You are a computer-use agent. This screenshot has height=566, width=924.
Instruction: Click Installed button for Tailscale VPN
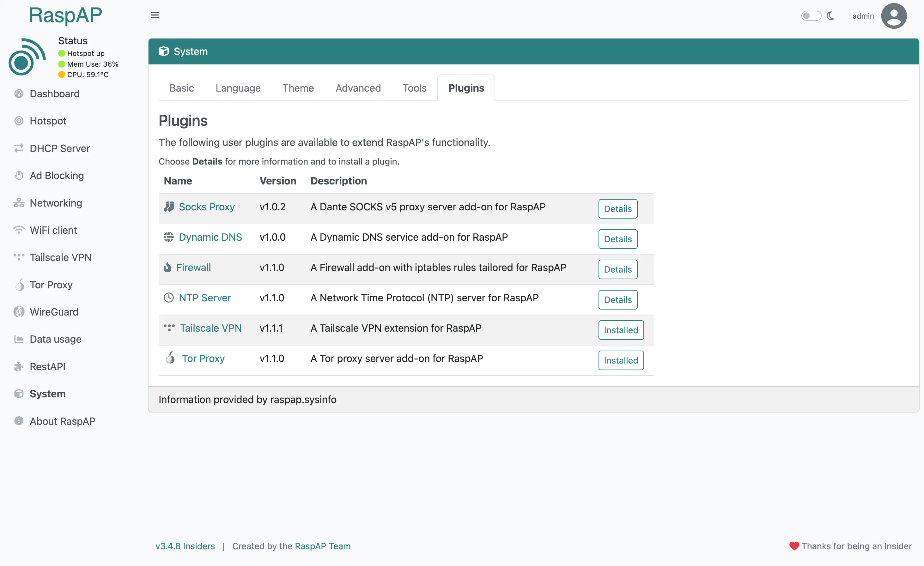pyautogui.click(x=621, y=330)
